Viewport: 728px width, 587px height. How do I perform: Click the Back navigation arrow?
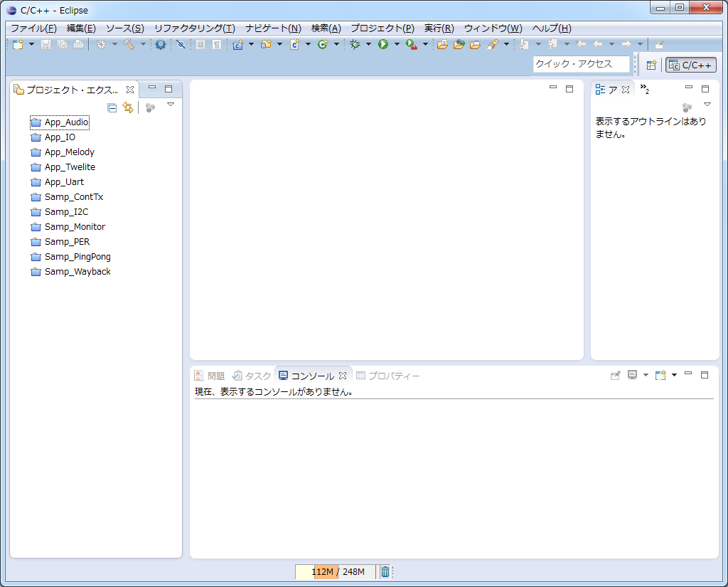pyautogui.click(x=598, y=45)
